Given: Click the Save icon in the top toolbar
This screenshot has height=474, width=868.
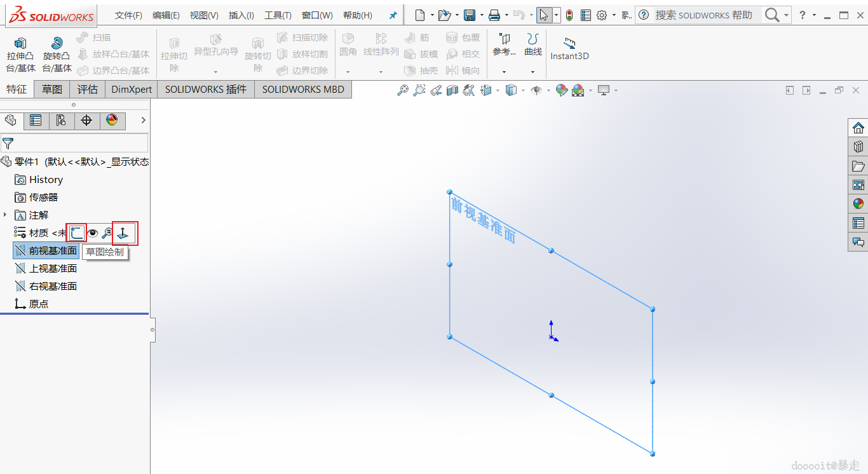Looking at the screenshot, I should pos(470,15).
